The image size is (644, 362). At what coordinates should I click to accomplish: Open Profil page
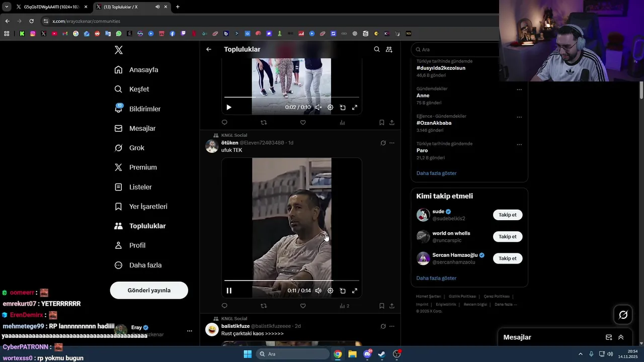pyautogui.click(x=130, y=245)
